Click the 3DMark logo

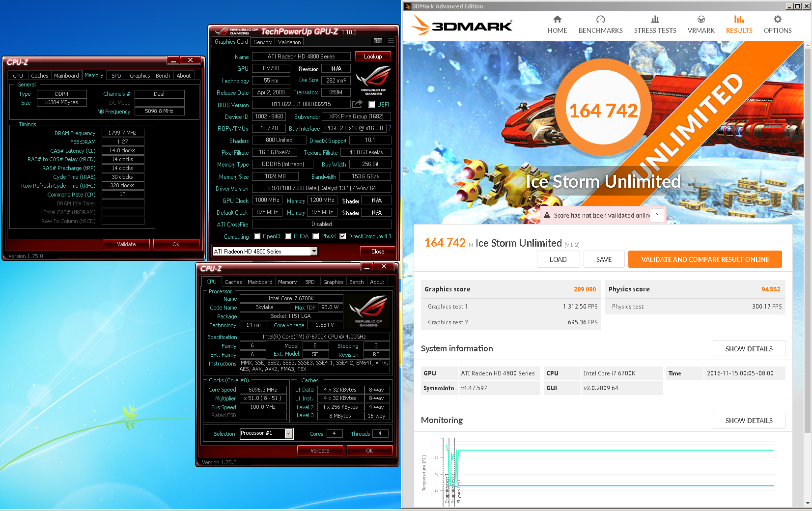point(461,25)
